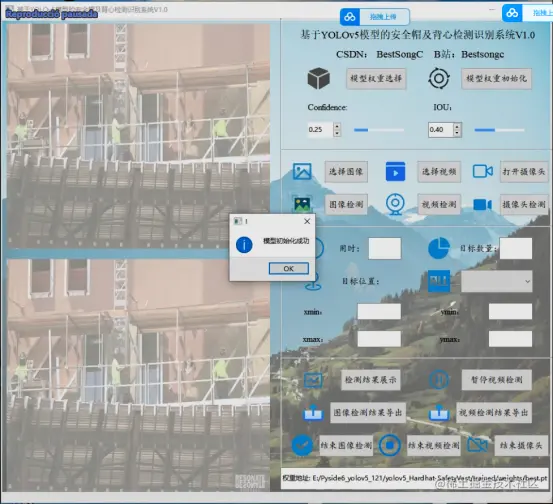
Task: Click the 结束视频检测 button
Action: pyautogui.click(x=433, y=445)
